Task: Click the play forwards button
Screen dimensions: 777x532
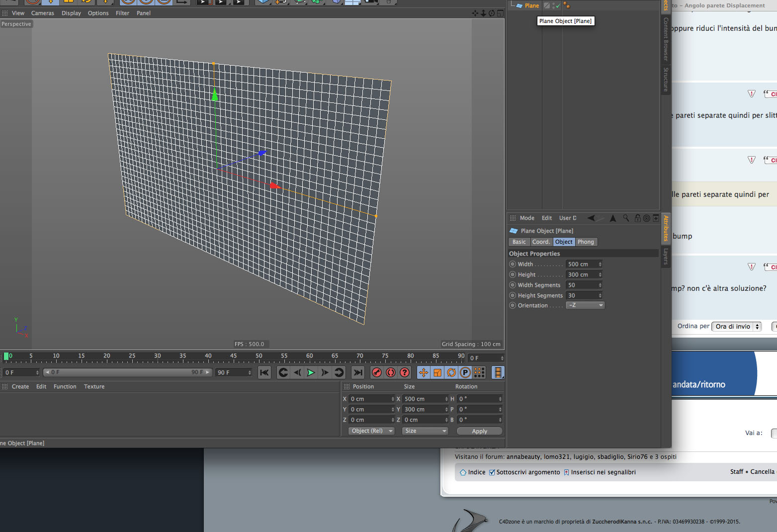Action: pyautogui.click(x=311, y=372)
